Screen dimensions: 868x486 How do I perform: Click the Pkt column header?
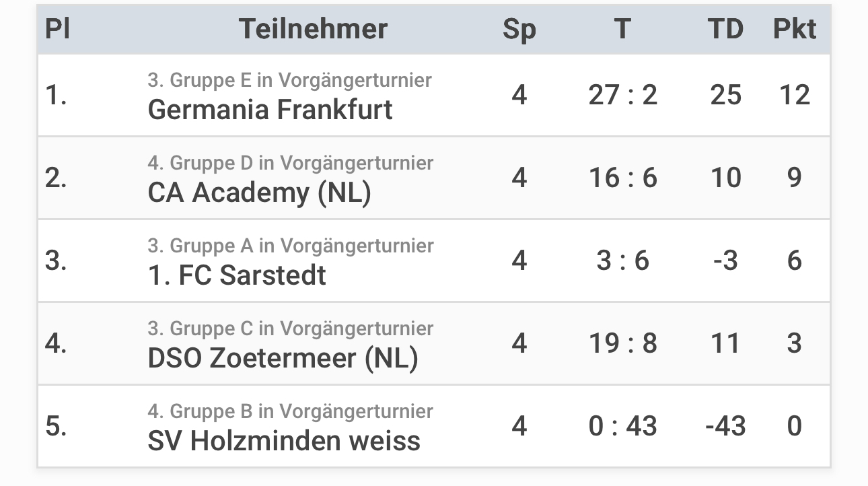[795, 29]
